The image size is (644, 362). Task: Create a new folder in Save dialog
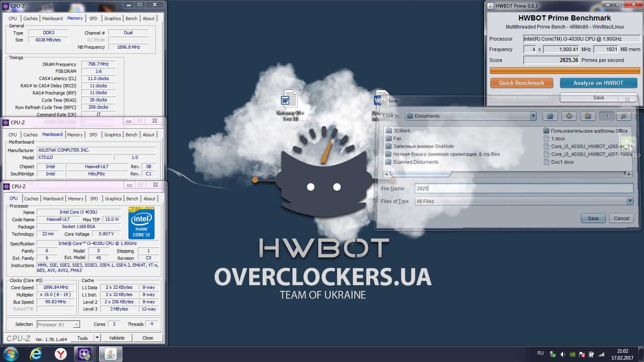[588, 116]
